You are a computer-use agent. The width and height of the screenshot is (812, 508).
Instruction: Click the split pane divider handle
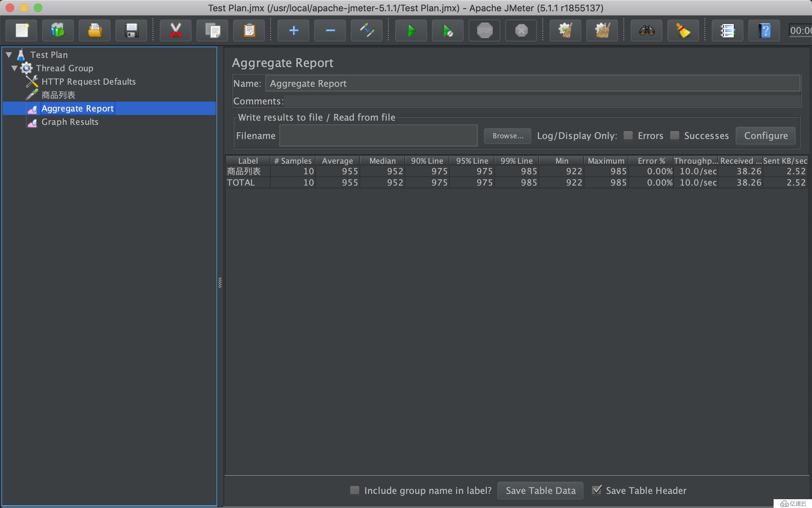(220, 283)
